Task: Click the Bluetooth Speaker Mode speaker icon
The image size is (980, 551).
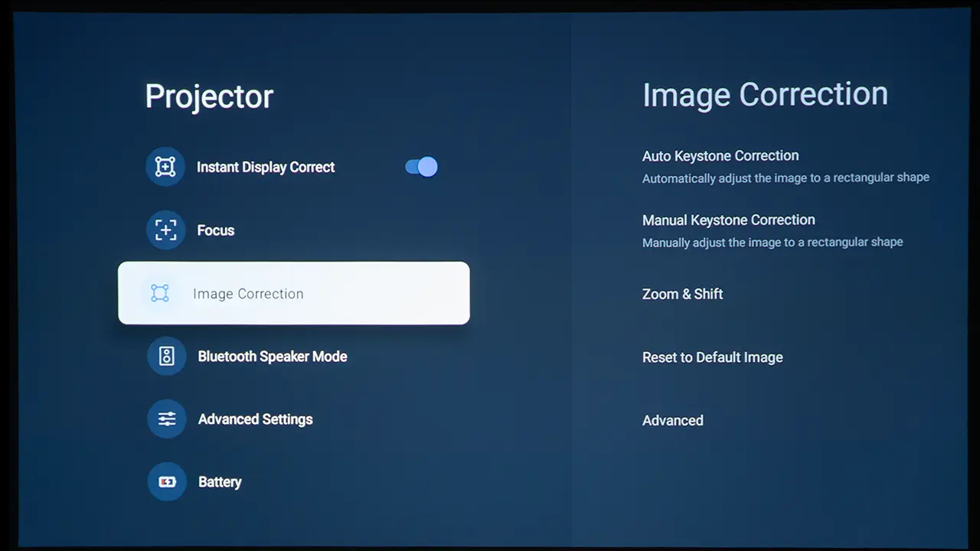Action: (167, 356)
